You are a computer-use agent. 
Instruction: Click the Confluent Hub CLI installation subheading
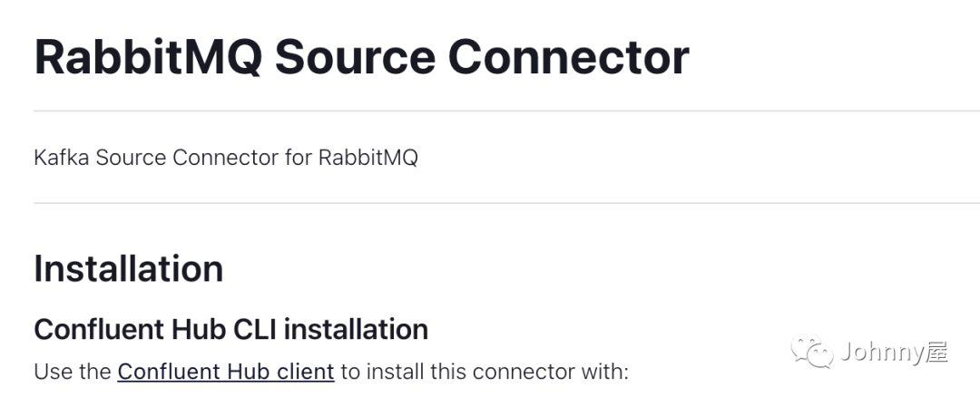pos(230,329)
